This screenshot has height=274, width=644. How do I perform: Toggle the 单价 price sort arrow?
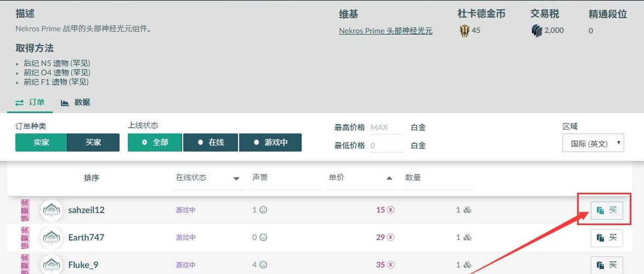click(x=389, y=178)
